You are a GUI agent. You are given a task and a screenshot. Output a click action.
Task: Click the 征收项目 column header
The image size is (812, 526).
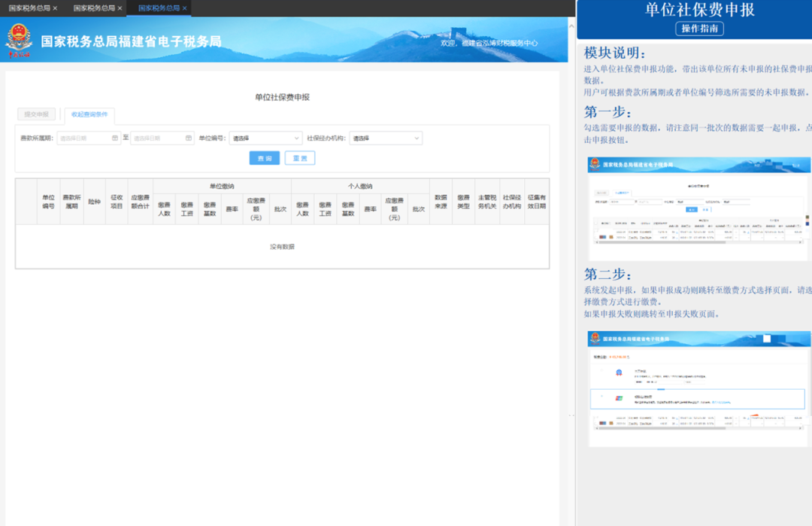click(117, 202)
